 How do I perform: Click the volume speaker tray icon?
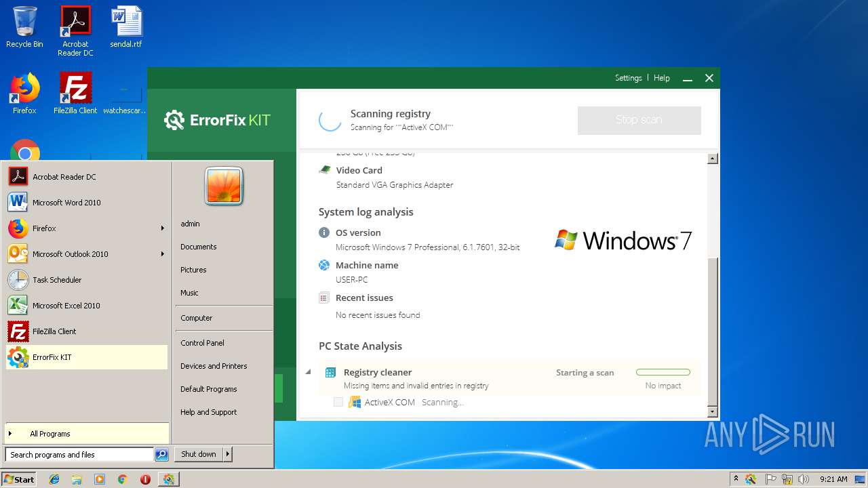[804, 479]
